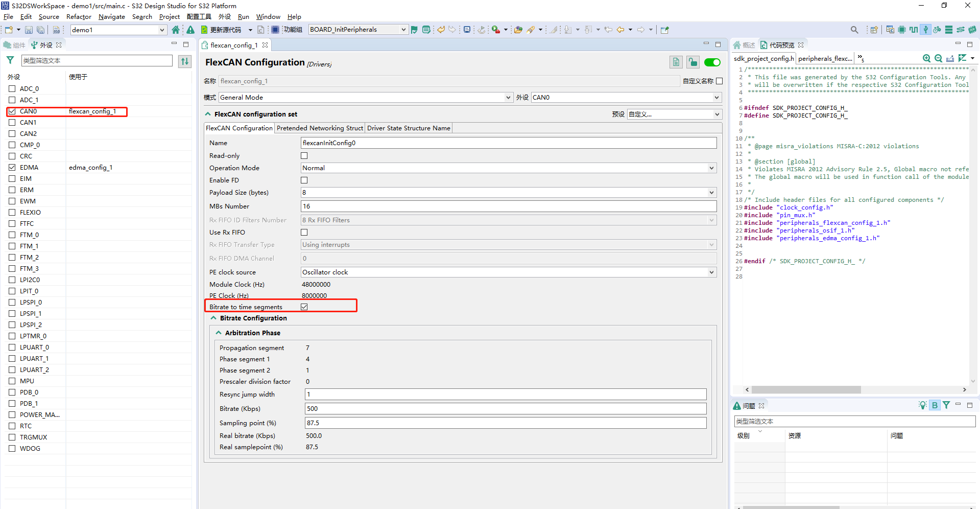Click the B toggle in Problems panel
Screen dimensions: 980x509
935,405
